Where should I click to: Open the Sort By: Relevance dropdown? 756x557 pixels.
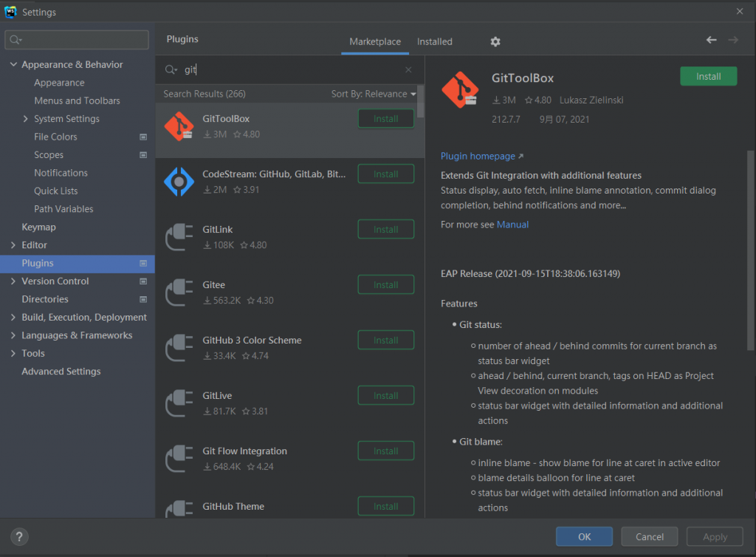373,94
